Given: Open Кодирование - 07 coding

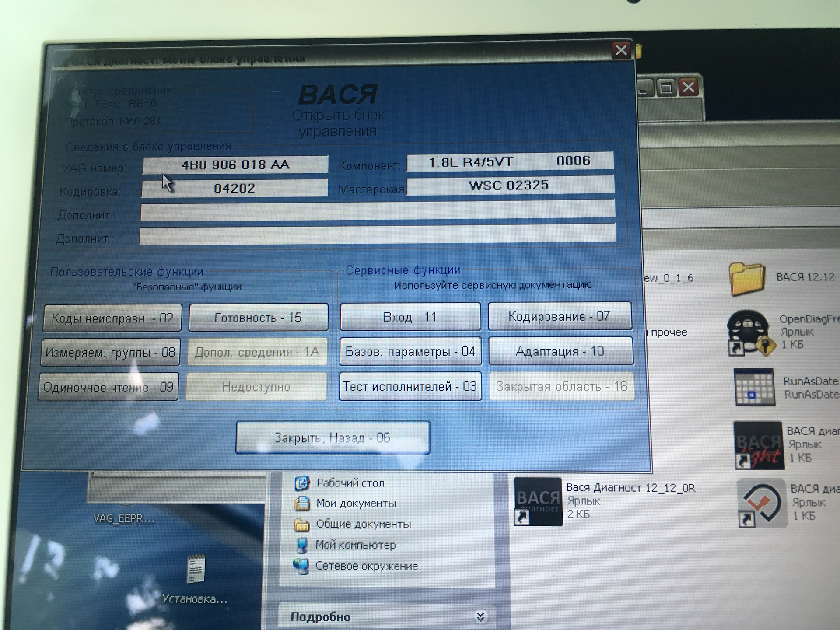Looking at the screenshot, I should click(560, 316).
